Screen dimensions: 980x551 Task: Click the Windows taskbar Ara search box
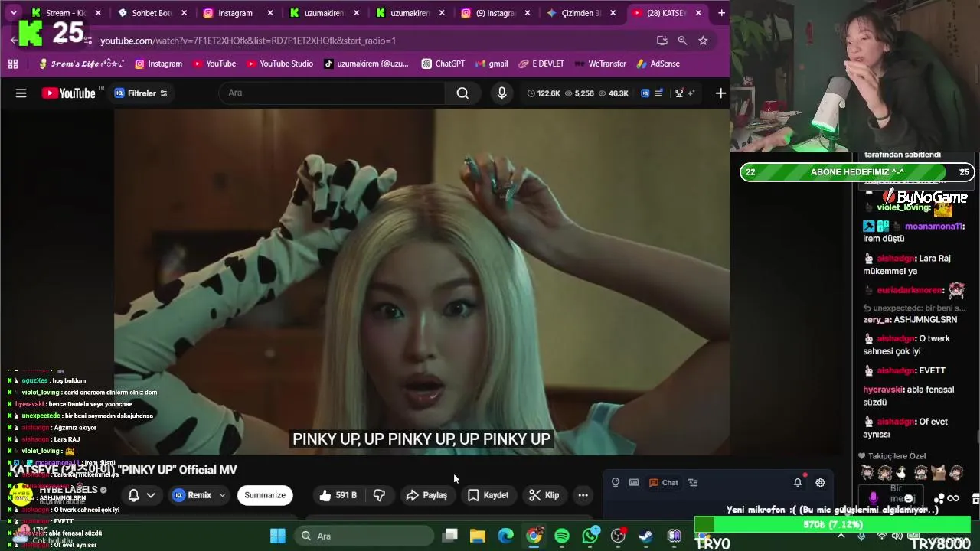(364, 536)
